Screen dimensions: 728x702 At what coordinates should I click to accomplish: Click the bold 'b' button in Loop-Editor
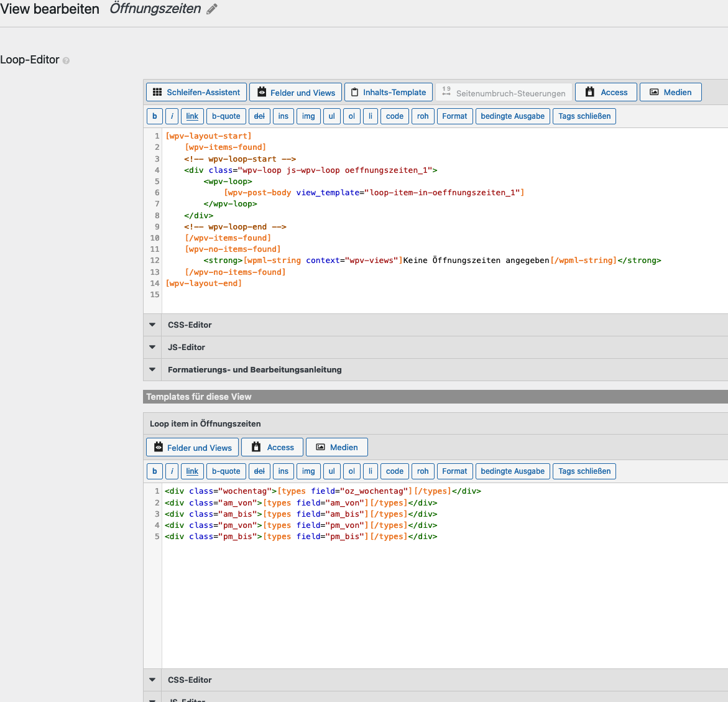point(155,116)
